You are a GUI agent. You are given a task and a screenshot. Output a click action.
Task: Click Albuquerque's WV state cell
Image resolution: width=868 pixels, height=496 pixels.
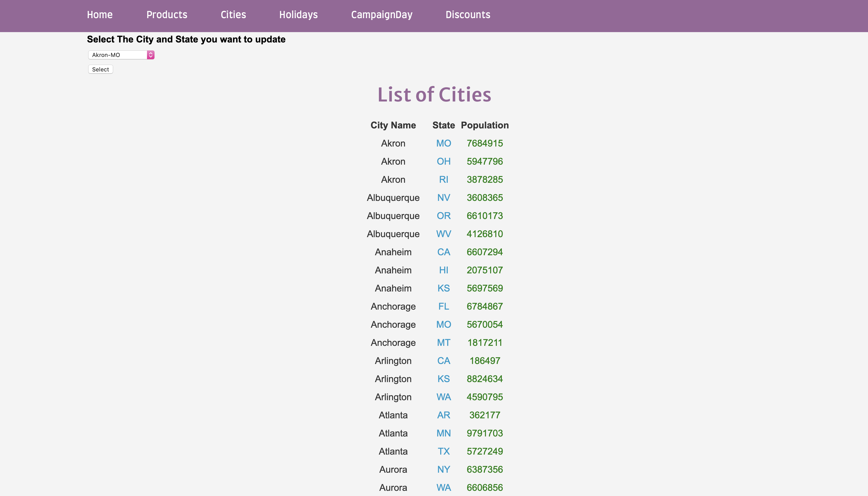coord(443,234)
